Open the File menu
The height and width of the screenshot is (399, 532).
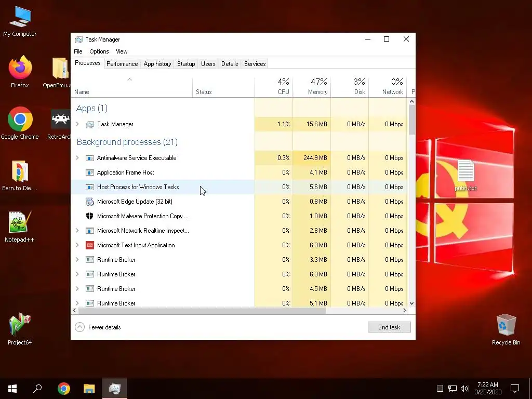pos(78,51)
